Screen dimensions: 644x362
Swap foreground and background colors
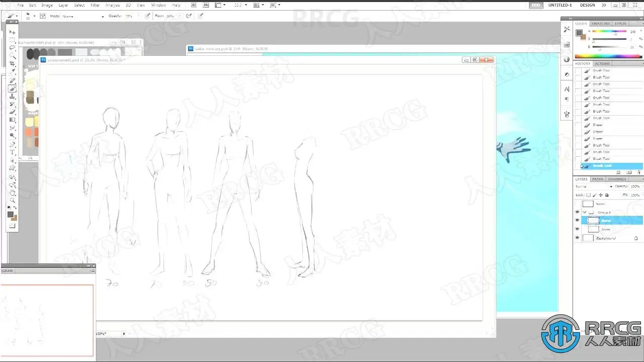click(x=15, y=208)
